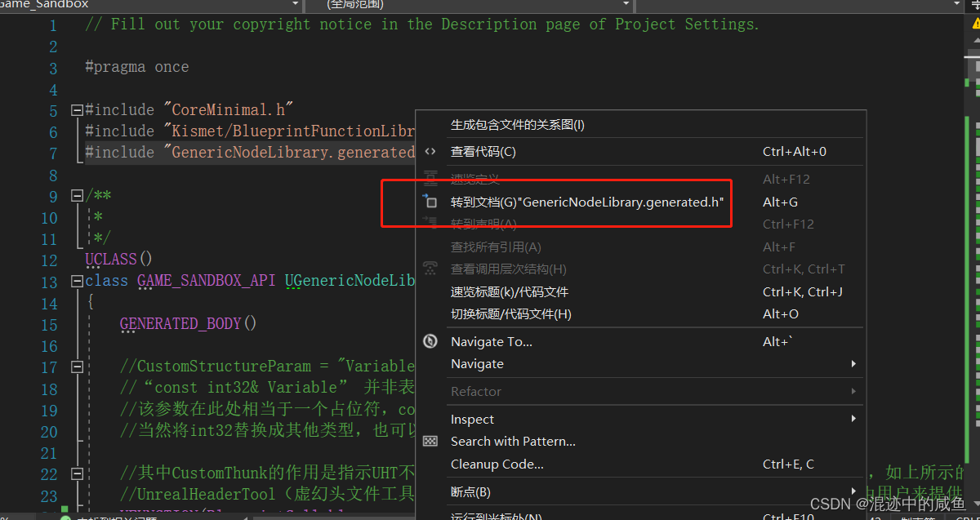
Task: Expand the Inspect submenu arrow
Action: pyautogui.click(x=853, y=419)
